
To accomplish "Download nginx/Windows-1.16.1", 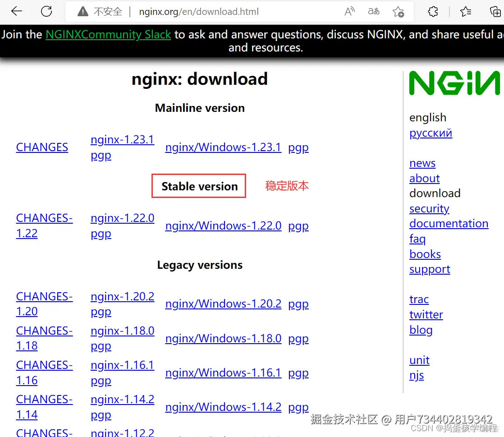I will pyautogui.click(x=224, y=373).
